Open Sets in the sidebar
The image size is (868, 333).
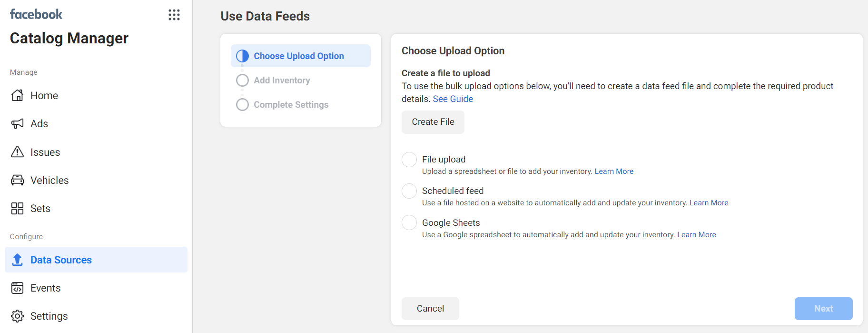96,208
